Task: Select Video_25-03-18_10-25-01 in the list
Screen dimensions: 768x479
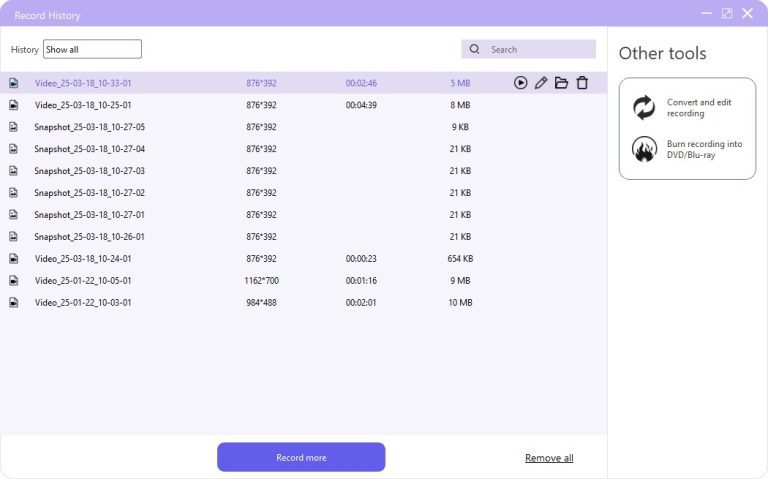Action: coord(83,105)
